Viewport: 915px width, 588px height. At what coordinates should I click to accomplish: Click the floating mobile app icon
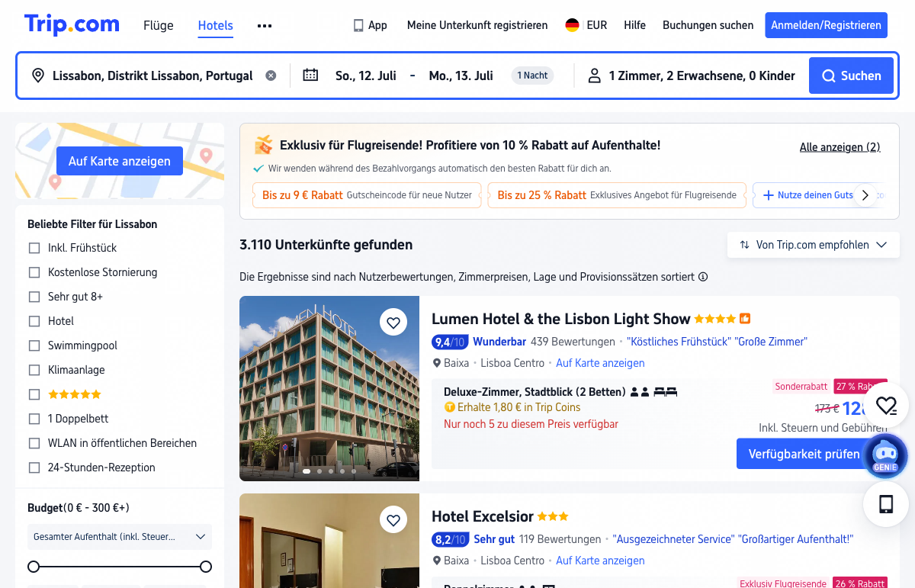click(x=886, y=504)
